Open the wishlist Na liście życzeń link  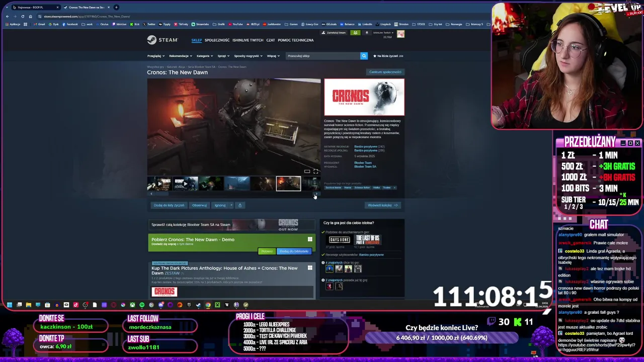388,56
